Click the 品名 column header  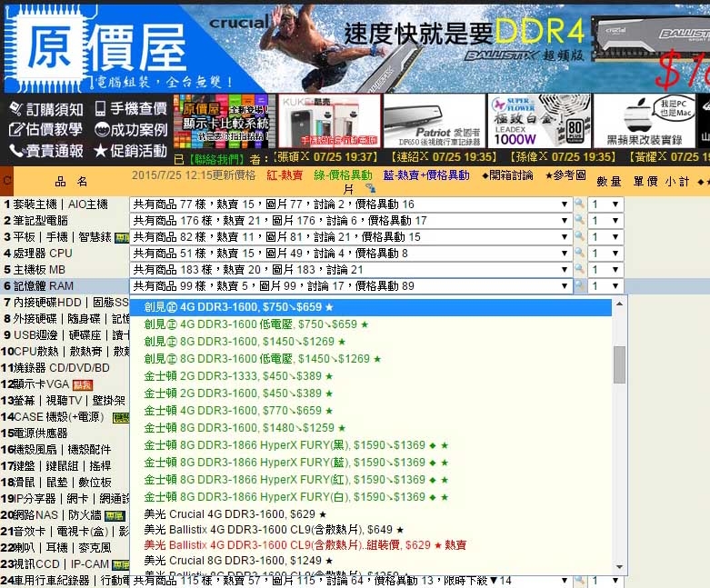(x=71, y=182)
